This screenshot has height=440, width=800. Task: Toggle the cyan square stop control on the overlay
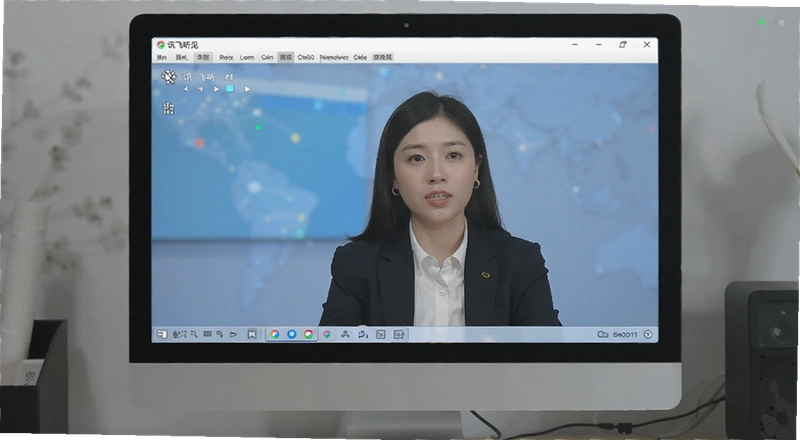click(x=230, y=89)
